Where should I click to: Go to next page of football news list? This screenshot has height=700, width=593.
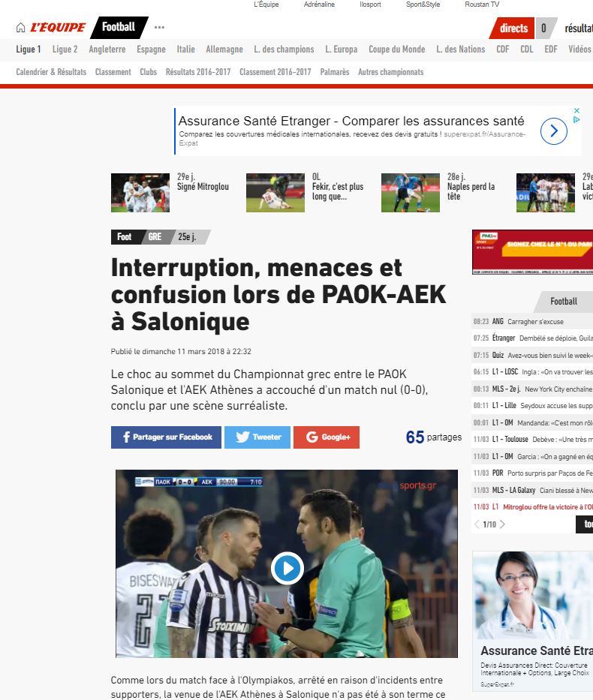(502, 524)
